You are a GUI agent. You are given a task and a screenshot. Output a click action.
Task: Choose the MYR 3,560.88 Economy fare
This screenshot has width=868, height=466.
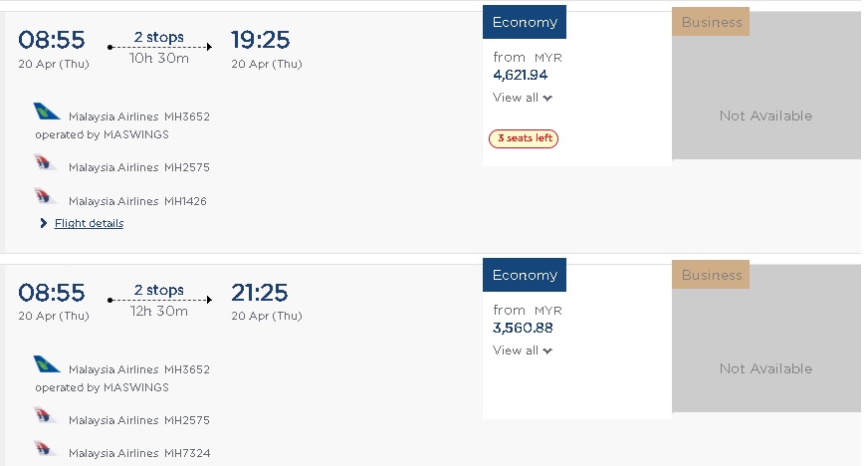click(x=523, y=327)
